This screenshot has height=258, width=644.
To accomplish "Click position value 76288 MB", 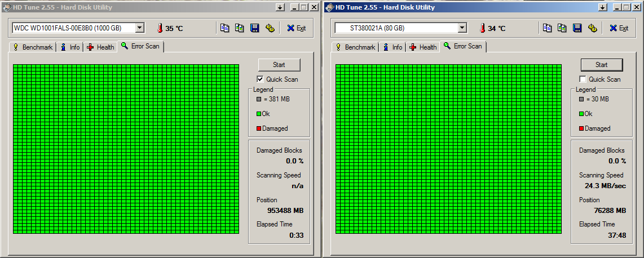I will pyautogui.click(x=611, y=211).
